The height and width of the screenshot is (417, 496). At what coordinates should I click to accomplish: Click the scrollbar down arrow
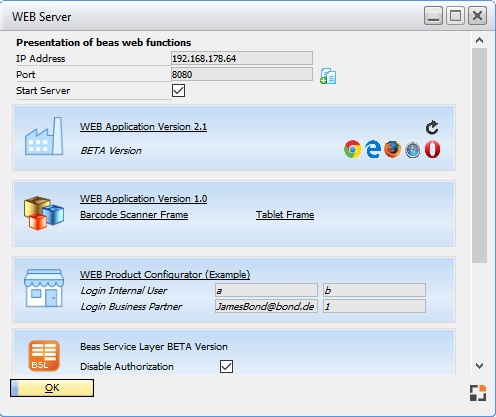tap(479, 366)
